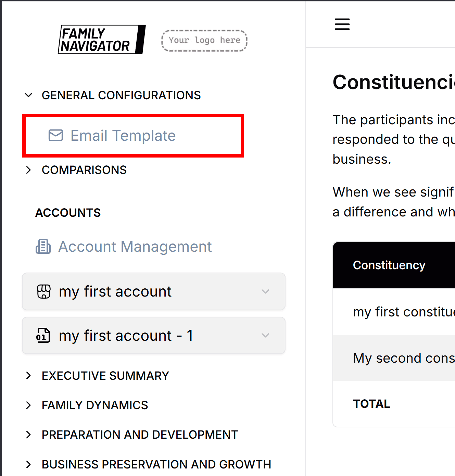
Task: Select the Account Management building icon
Action: click(x=43, y=246)
